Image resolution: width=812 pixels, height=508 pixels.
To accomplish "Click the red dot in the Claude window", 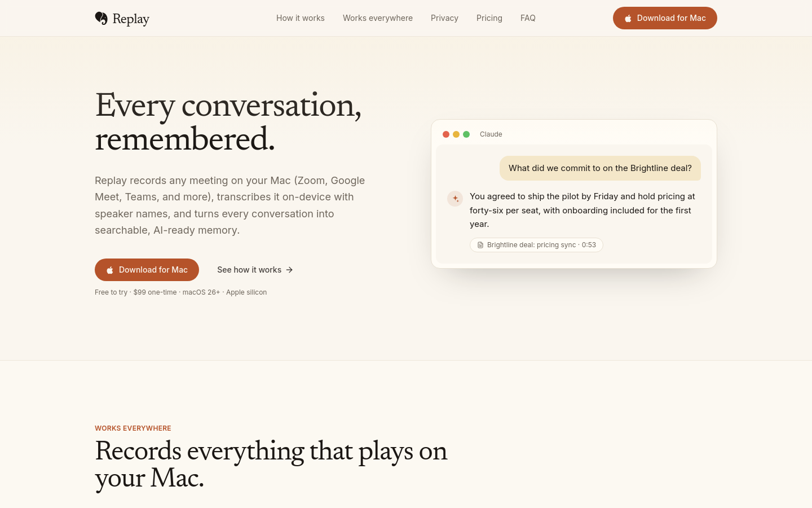I will click(x=446, y=134).
